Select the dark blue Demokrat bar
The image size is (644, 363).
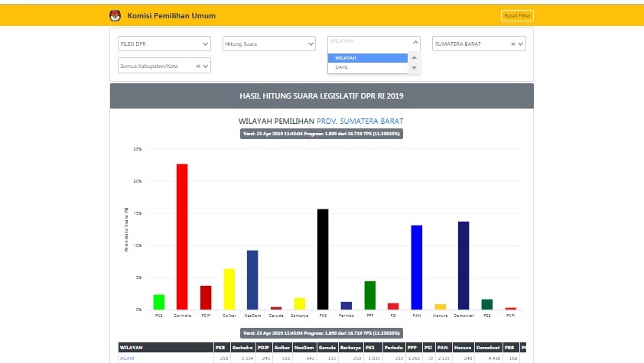point(463,264)
